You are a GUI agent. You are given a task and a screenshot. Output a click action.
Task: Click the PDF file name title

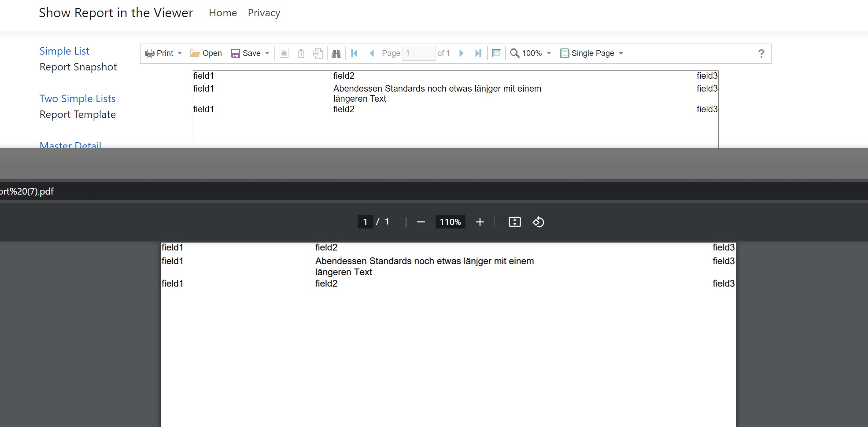click(27, 191)
